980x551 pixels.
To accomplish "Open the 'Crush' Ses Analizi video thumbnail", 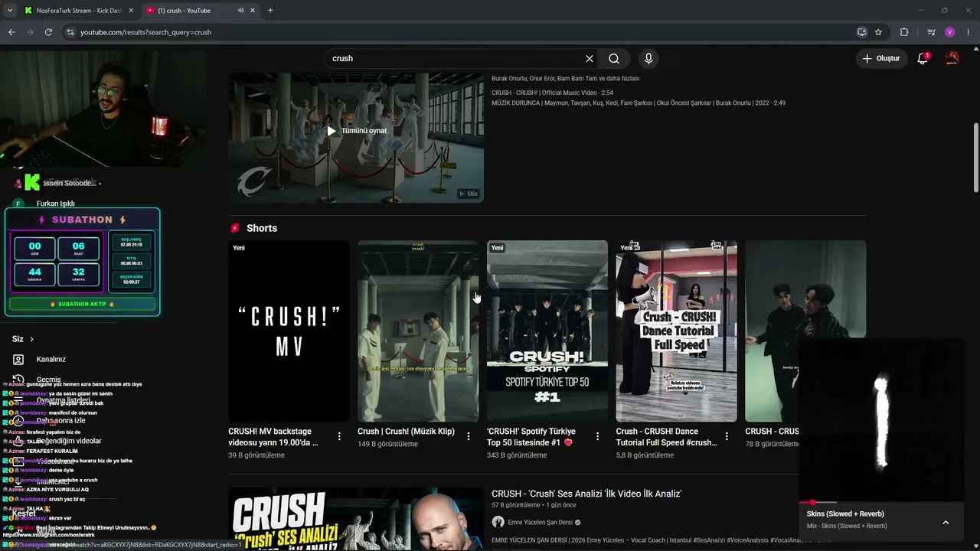I will coord(356,519).
